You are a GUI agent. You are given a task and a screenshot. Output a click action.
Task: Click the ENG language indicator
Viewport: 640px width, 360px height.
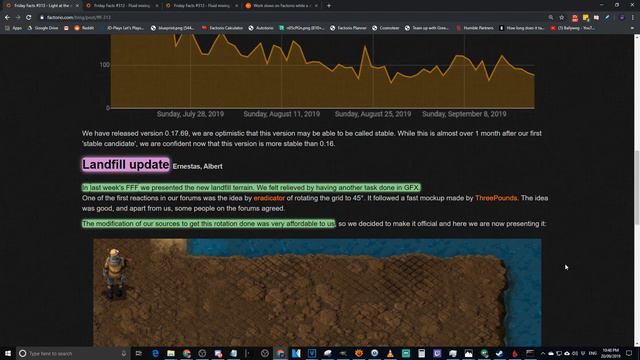tap(593, 353)
